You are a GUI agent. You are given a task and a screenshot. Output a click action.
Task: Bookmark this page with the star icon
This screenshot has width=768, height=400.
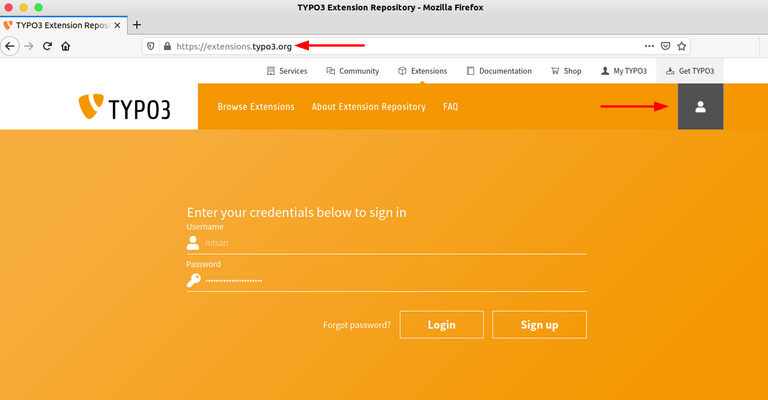[682, 46]
